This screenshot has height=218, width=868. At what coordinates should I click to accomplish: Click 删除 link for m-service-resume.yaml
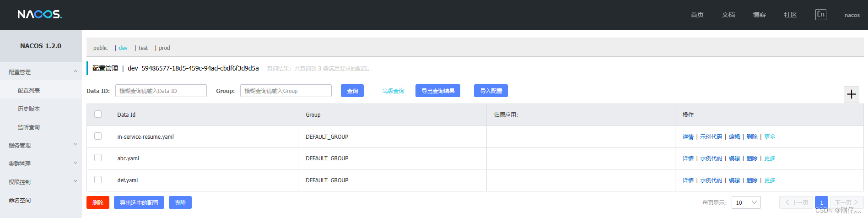click(752, 137)
